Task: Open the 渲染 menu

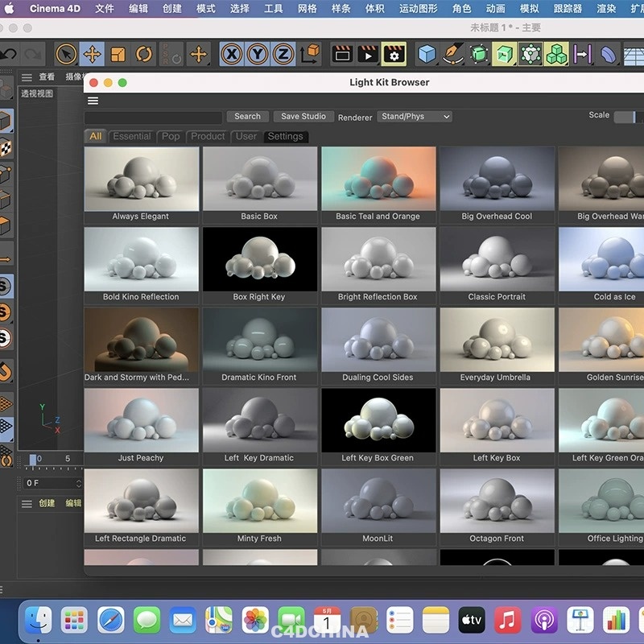Action: (606, 9)
